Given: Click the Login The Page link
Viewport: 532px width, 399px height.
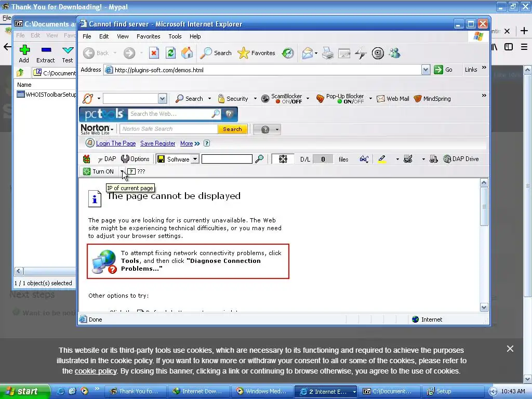Looking at the screenshot, I should [116, 143].
